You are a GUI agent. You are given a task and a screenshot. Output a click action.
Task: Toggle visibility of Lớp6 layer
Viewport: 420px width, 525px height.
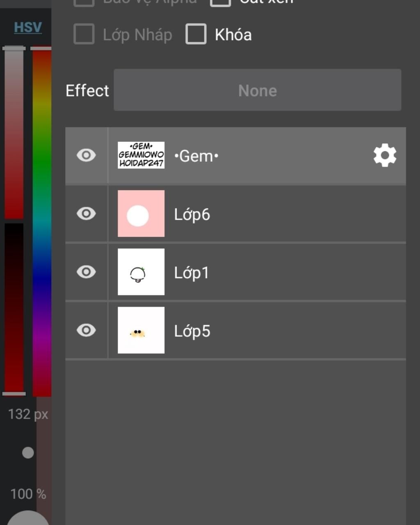(86, 214)
